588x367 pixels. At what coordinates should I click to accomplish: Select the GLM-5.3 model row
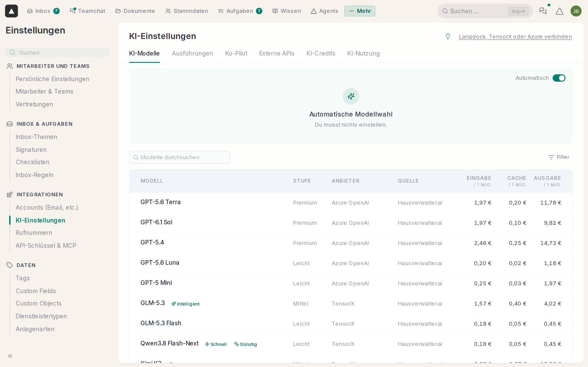coord(351,304)
